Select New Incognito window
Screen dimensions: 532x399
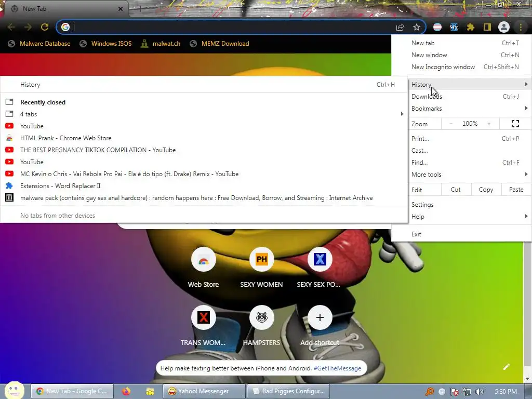462,67
